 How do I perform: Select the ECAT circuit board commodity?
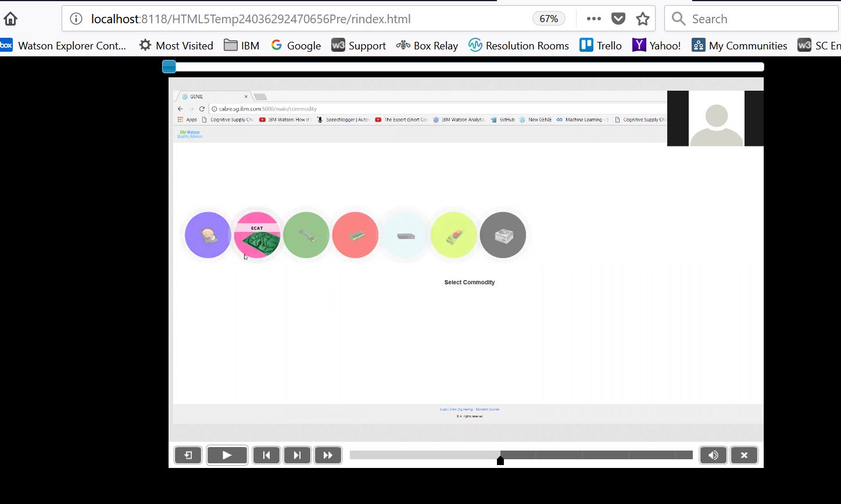[257, 235]
